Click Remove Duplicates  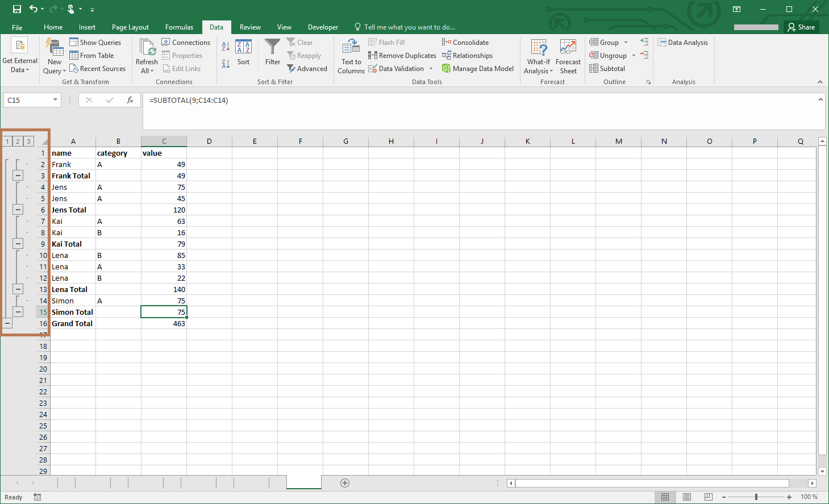point(402,55)
